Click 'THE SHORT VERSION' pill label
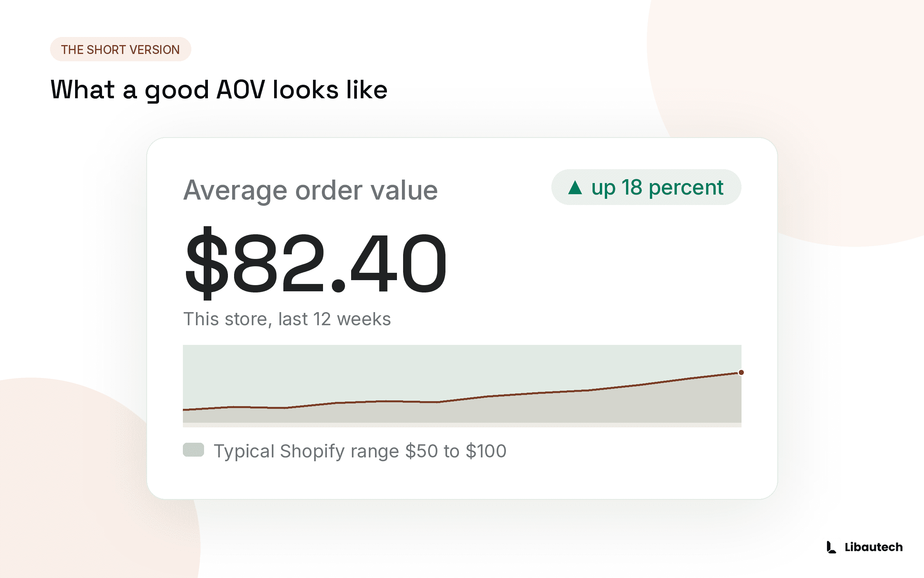The width and height of the screenshot is (924, 578). tap(121, 49)
